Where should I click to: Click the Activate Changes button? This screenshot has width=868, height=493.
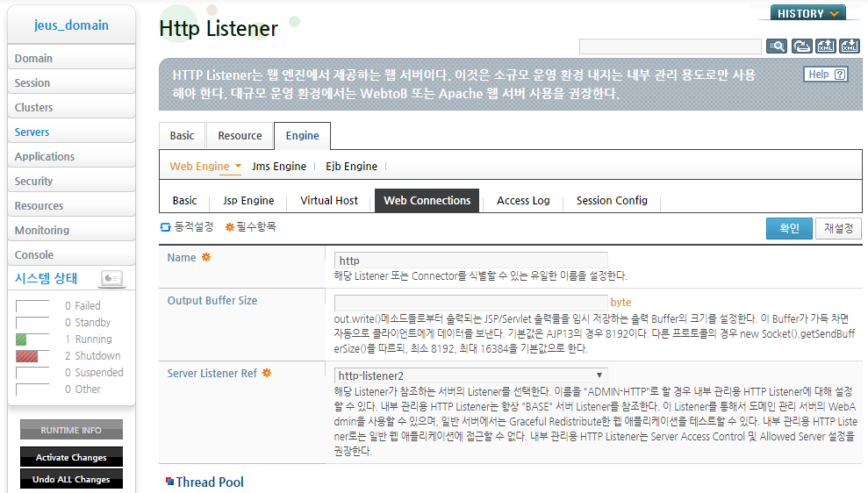[71, 457]
